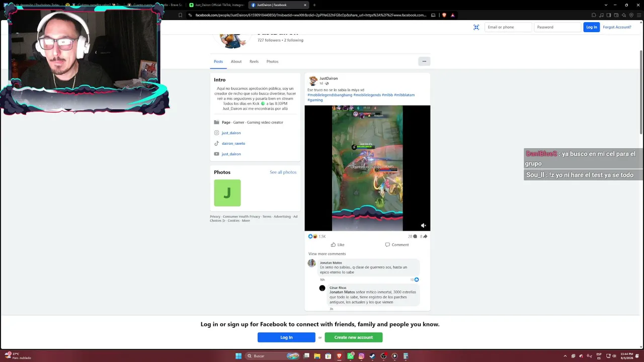This screenshot has height=362, width=644.
Task: Click the 2 following text
Action: [x=294, y=40]
